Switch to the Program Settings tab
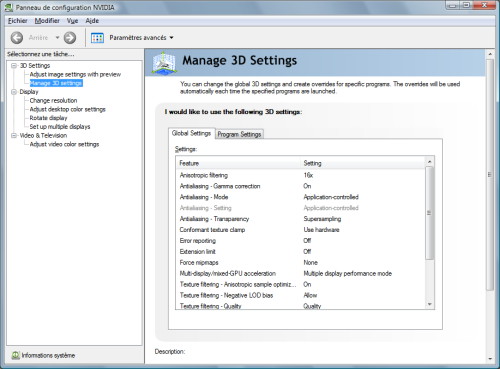Viewport: 500px width, 369px height. click(x=239, y=134)
